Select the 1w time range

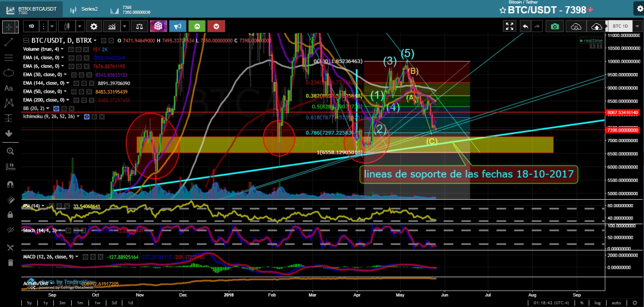click(97, 303)
